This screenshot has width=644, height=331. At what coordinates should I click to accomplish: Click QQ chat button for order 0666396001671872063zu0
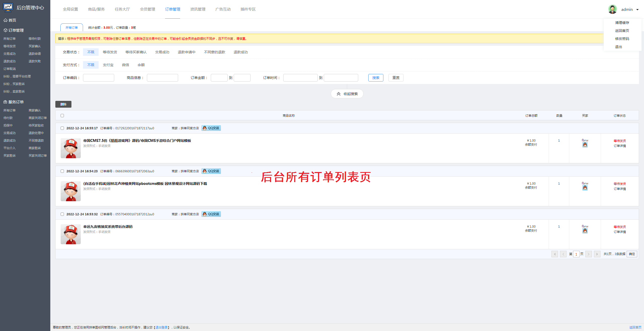point(211,171)
